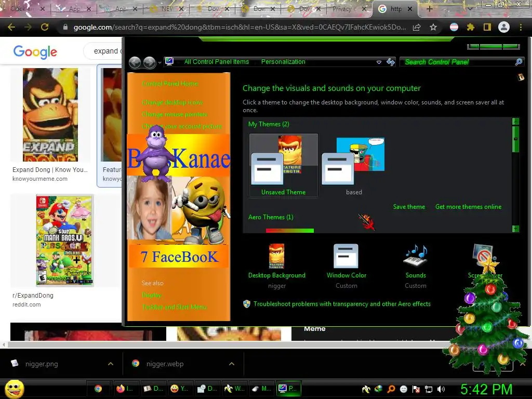Open the Chrome extensions puzzle icon

[470, 27]
